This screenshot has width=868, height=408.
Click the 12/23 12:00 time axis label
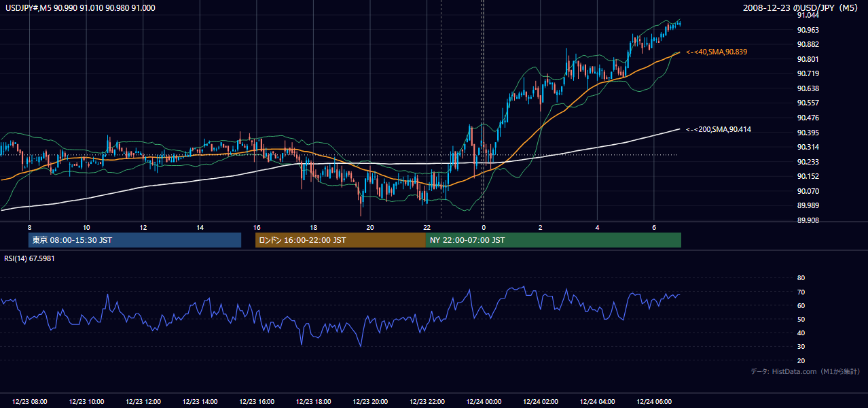[143, 401]
